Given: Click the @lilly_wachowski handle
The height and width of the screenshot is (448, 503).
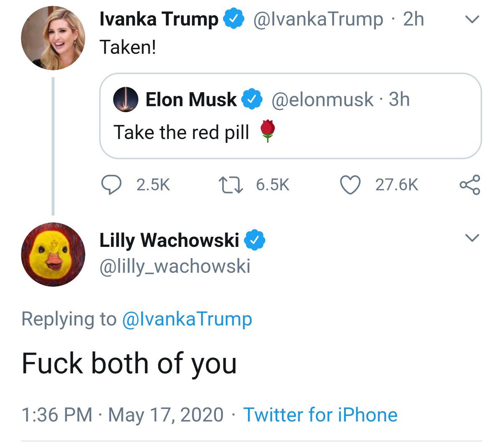Looking at the screenshot, I should [x=175, y=267].
